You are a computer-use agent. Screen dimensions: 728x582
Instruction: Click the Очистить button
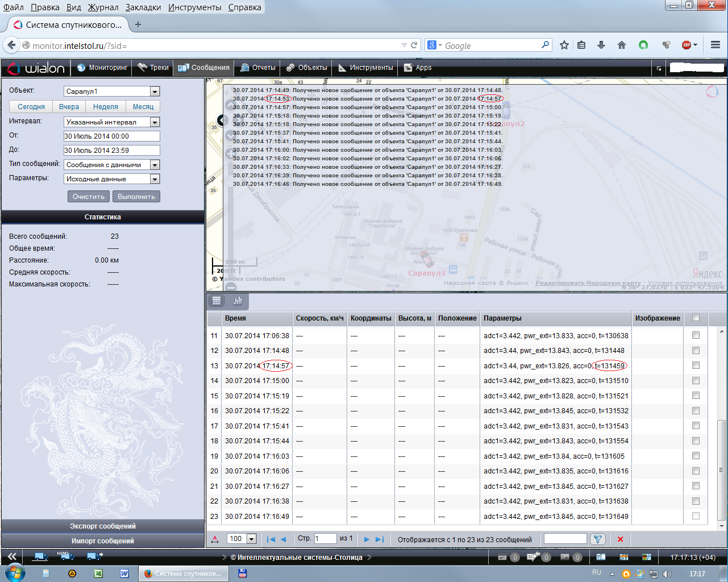(89, 197)
